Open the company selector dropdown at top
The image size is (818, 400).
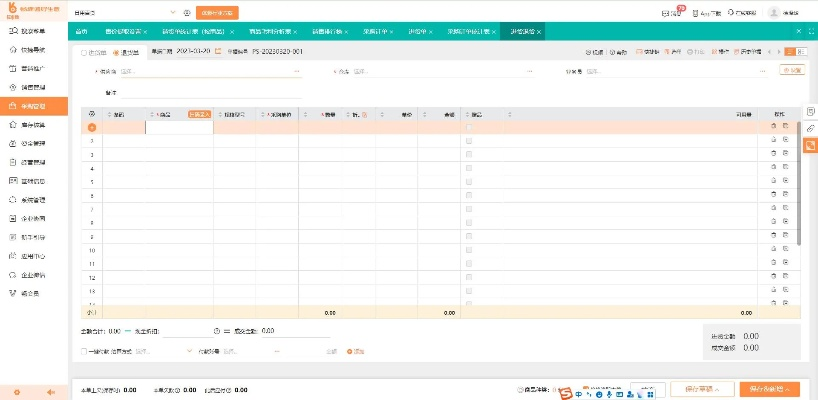(x=125, y=13)
